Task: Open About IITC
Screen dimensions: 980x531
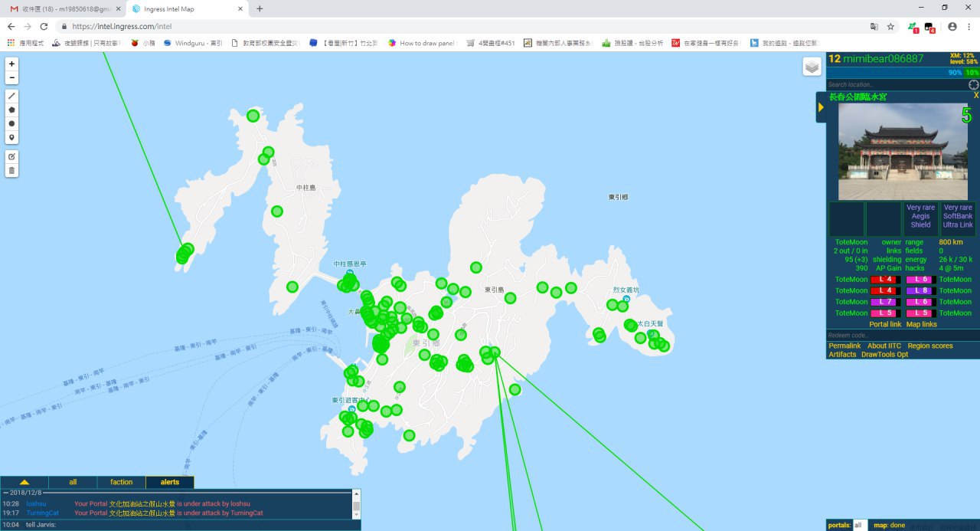Action: pyautogui.click(x=884, y=346)
